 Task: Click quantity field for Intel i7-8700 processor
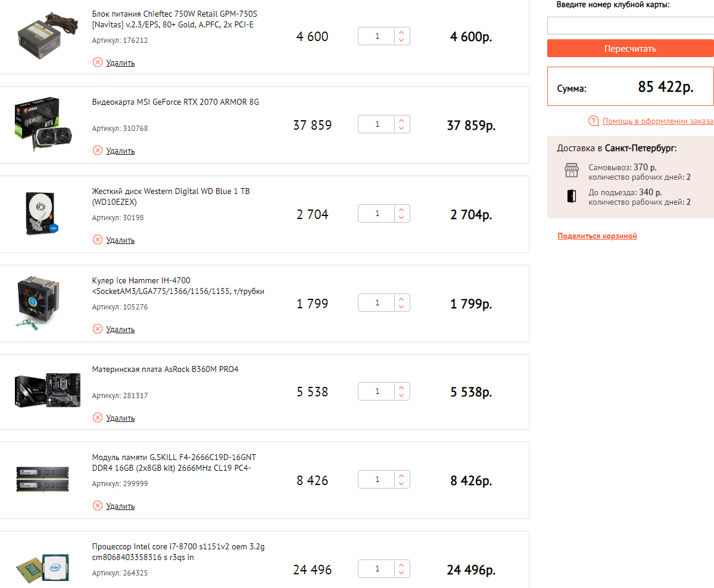click(377, 569)
